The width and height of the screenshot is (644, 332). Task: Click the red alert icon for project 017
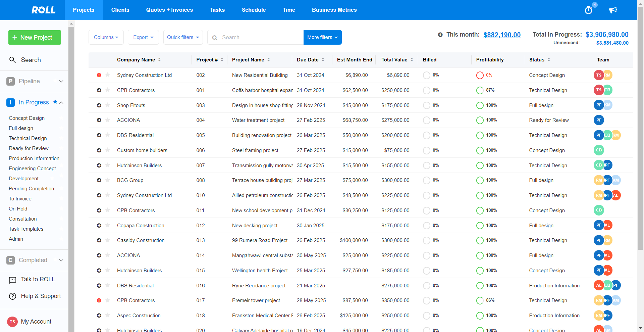99,300
